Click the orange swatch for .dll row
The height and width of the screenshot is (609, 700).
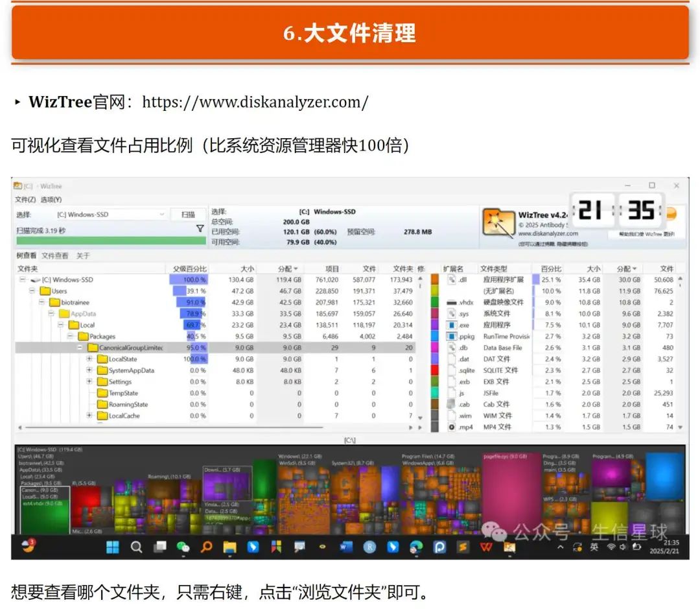click(x=435, y=280)
